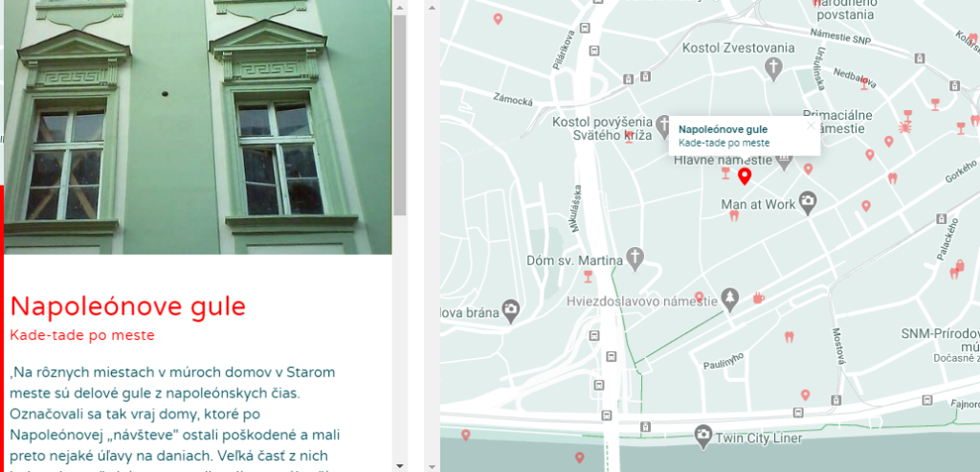The height and width of the screenshot is (472, 980).
Task: Click the red Kade-tade po meste category link
Action: (81, 335)
